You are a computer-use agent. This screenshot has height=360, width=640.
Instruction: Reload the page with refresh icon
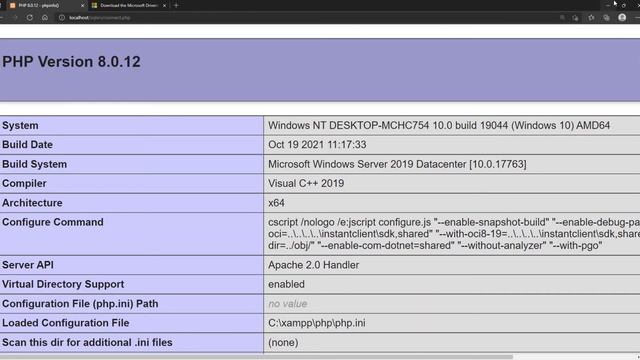(x=30, y=18)
